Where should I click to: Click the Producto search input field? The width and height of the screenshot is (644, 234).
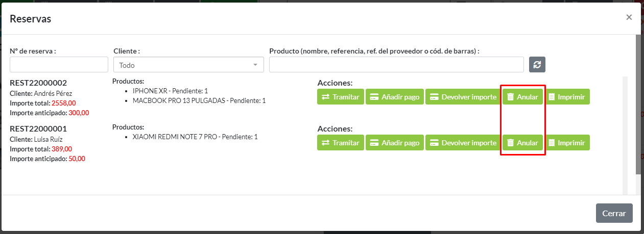point(396,65)
